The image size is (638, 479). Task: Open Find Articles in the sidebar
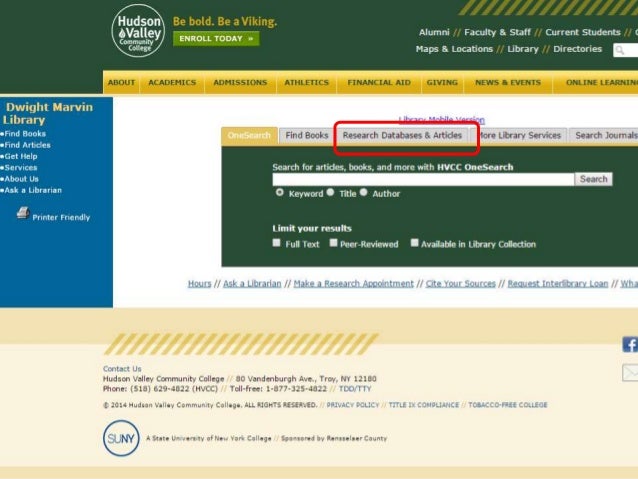27,145
